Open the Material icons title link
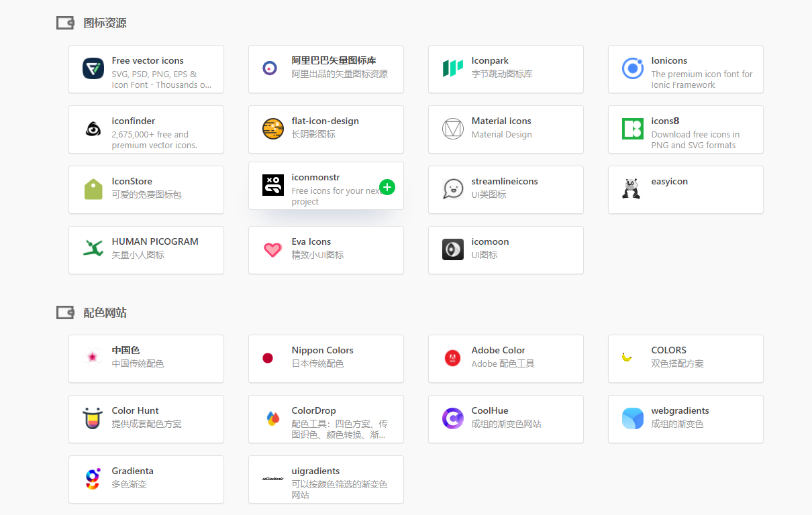This screenshot has width=812, height=515. click(x=501, y=121)
